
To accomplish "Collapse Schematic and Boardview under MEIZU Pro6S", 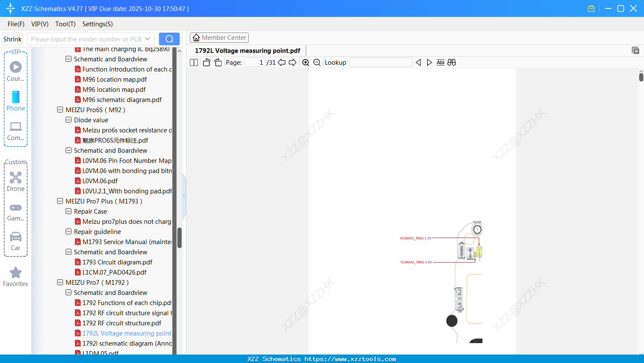I will pos(69,151).
